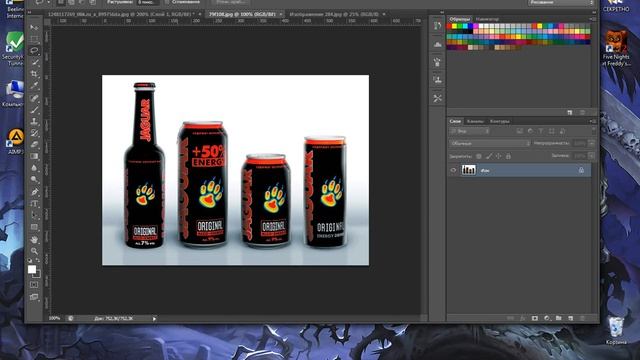Image resolution: width=640 pixels, height=360 pixels.
Task: Switch to Навигатор tab
Action: point(487,19)
